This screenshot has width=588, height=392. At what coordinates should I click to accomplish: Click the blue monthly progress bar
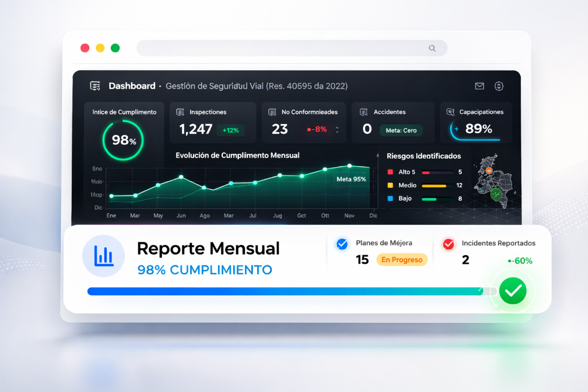(x=284, y=291)
